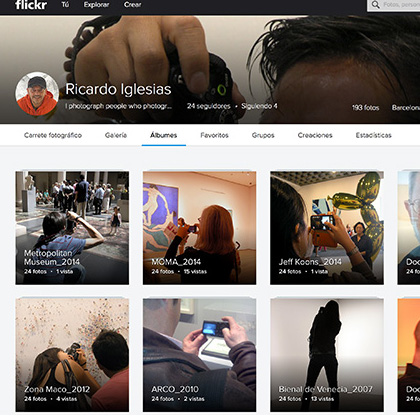Click '24 fotos · 15 vistas' under MOMA_2014
The height and width of the screenshot is (420, 420).
[179, 271]
